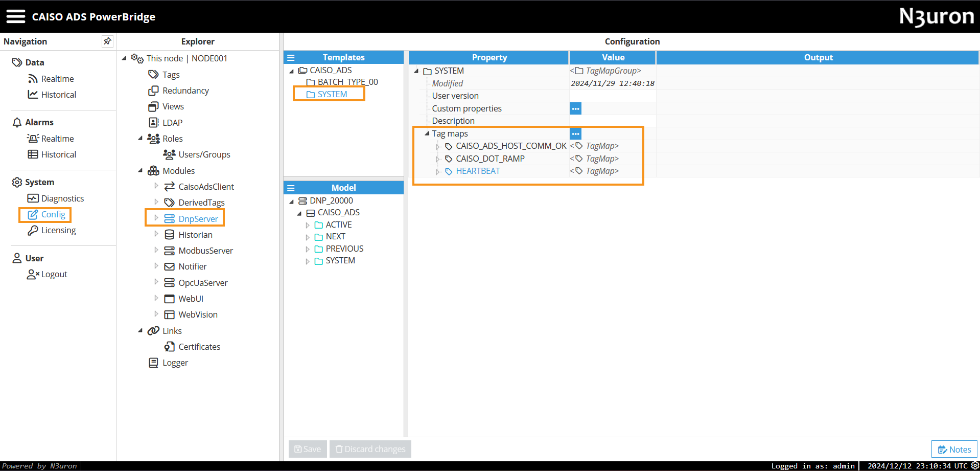Collapse the Modules node
980x471 pixels.
pyautogui.click(x=140, y=170)
